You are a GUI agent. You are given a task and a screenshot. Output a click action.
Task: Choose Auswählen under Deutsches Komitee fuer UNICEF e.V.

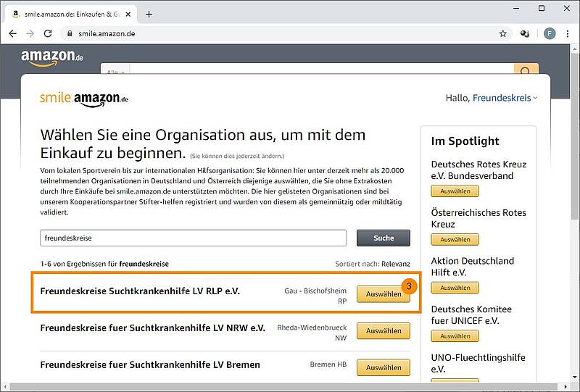[455, 336]
